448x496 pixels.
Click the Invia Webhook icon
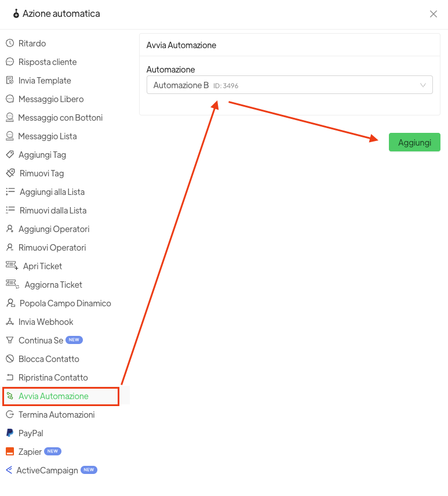[9, 322]
